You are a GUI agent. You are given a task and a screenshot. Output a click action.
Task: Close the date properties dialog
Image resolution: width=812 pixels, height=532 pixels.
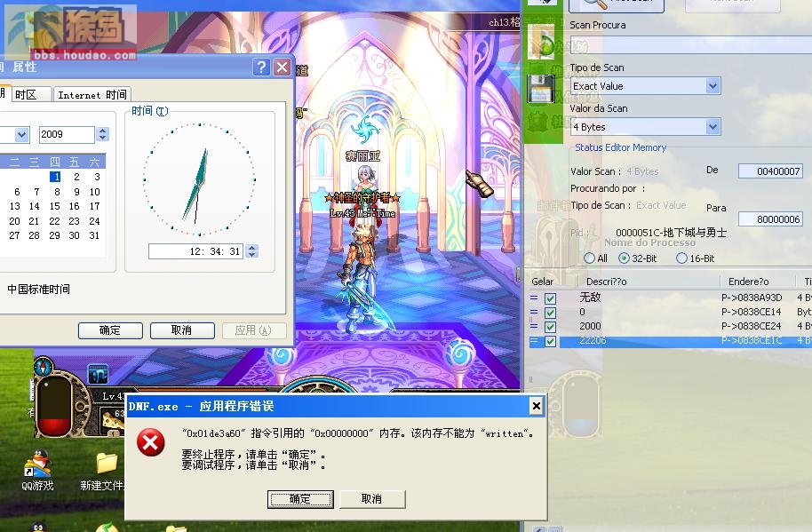point(283,67)
